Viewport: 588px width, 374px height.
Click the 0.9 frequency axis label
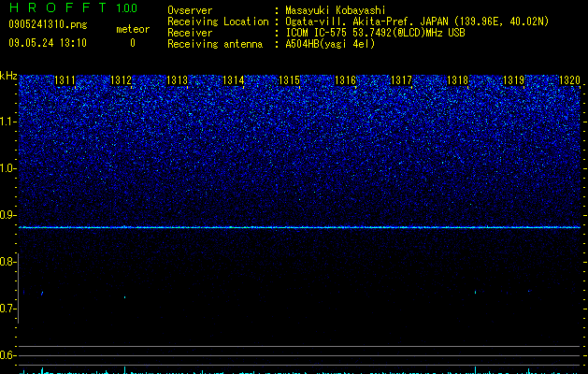(7, 215)
